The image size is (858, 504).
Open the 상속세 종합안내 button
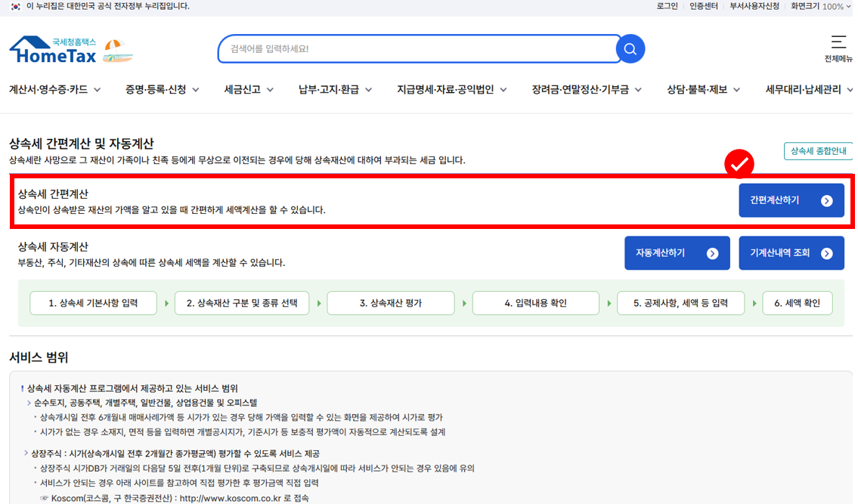tap(818, 150)
